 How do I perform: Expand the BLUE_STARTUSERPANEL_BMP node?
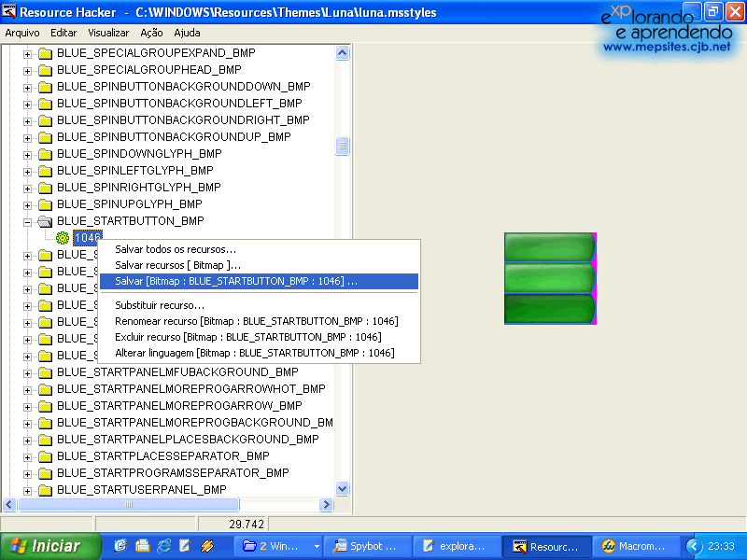click(x=28, y=492)
